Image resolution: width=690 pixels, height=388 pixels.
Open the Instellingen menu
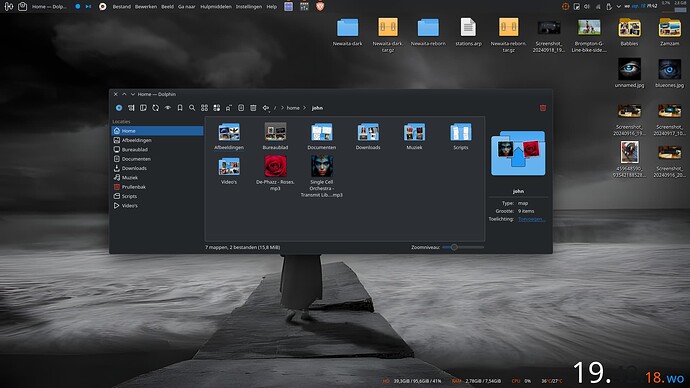click(x=249, y=7)
